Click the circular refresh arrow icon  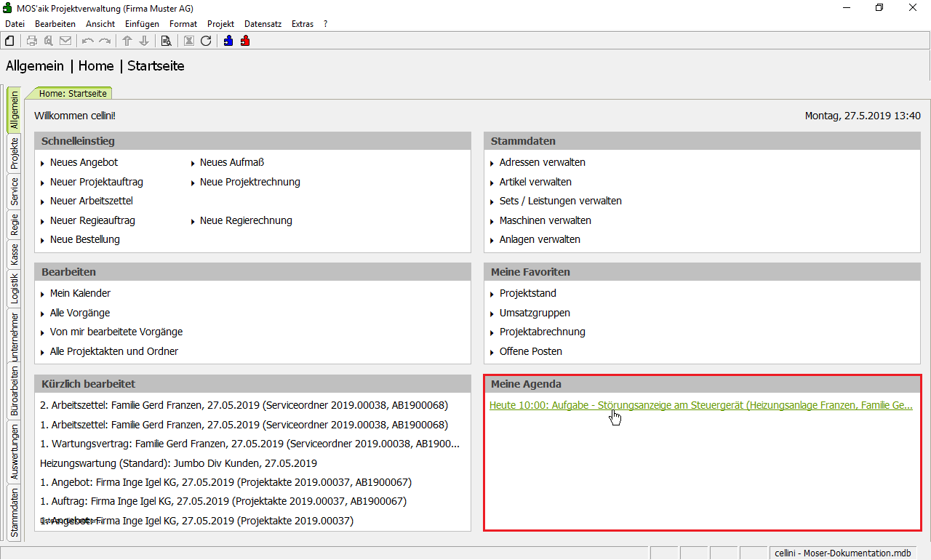pyautogui.click(x=206, y=41)
